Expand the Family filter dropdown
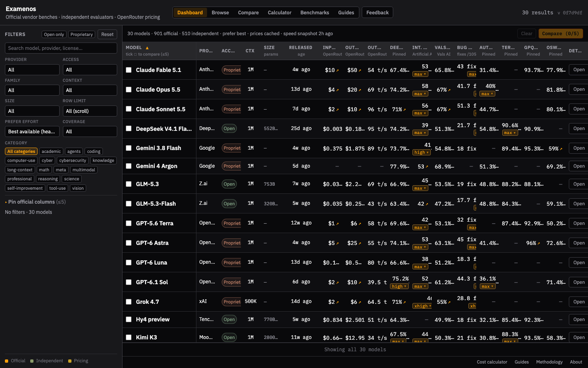588x368 pixels. [32, 90]
